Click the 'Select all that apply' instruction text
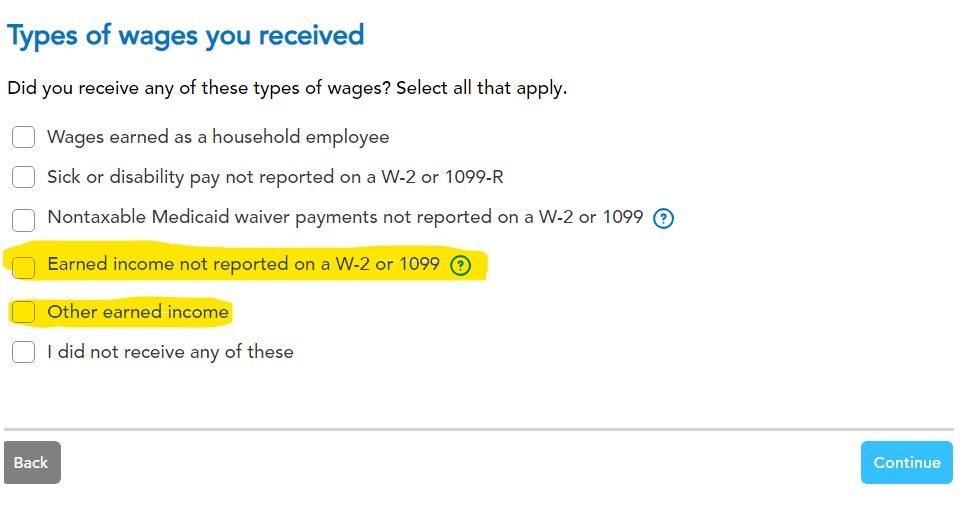Viewport: 970px width, 522px height. (481, 88)
